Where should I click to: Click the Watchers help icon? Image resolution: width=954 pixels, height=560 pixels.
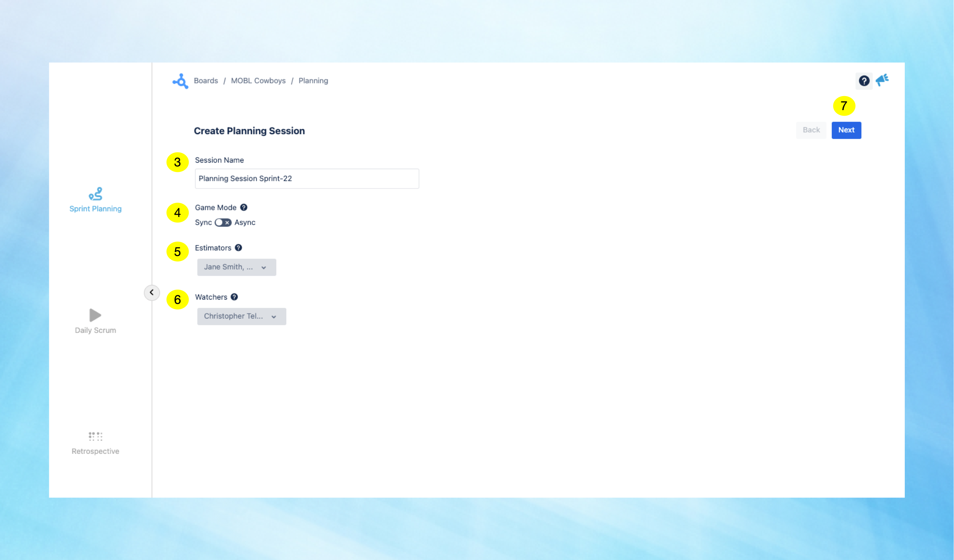(234, 297)
